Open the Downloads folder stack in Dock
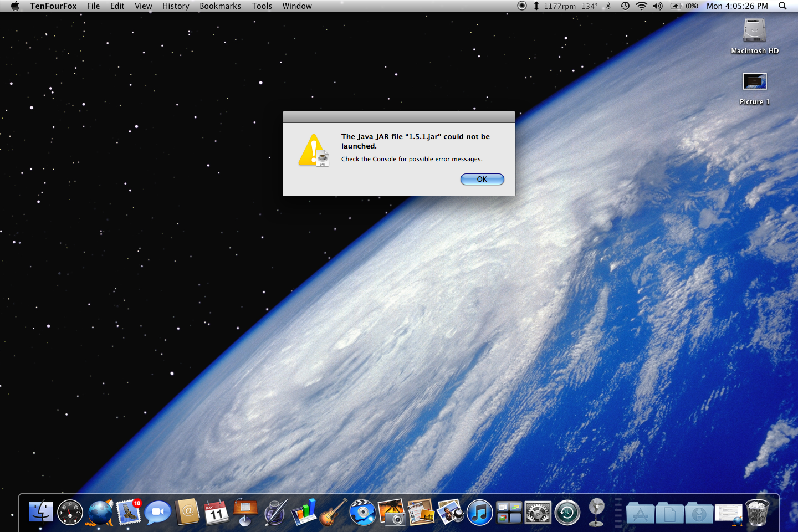Screen dimensions: 798x532 point(699,513)
